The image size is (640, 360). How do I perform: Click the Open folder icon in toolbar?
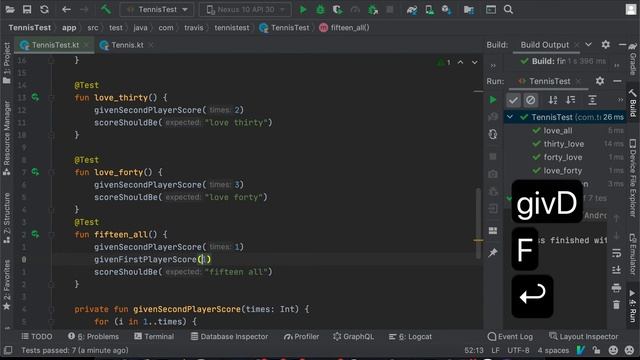tap(10, 9)
